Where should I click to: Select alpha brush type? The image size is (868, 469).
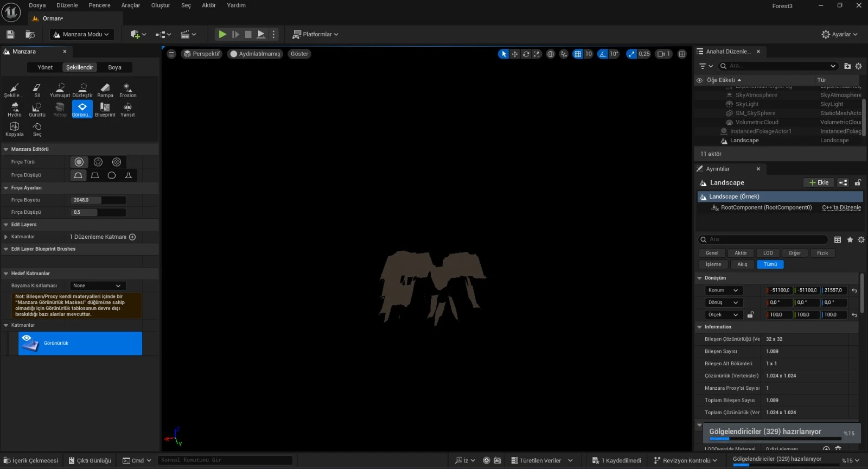click(x=98, y=162)
